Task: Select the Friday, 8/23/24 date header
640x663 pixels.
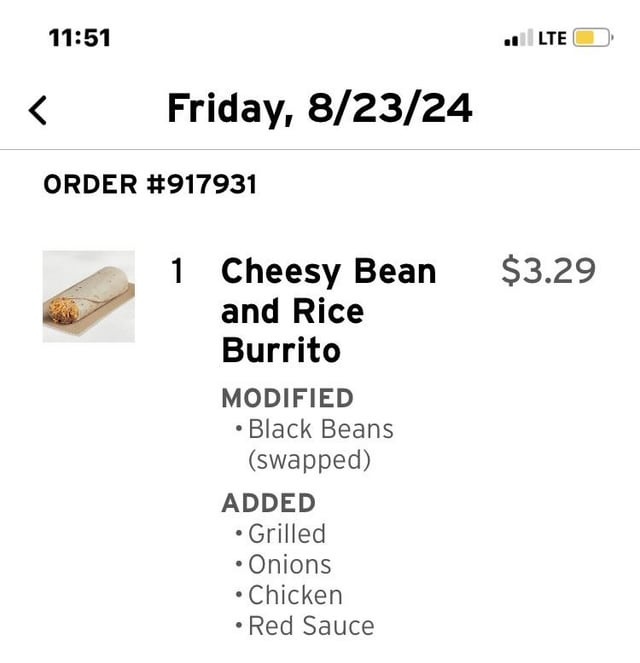Action: (320, 108)
